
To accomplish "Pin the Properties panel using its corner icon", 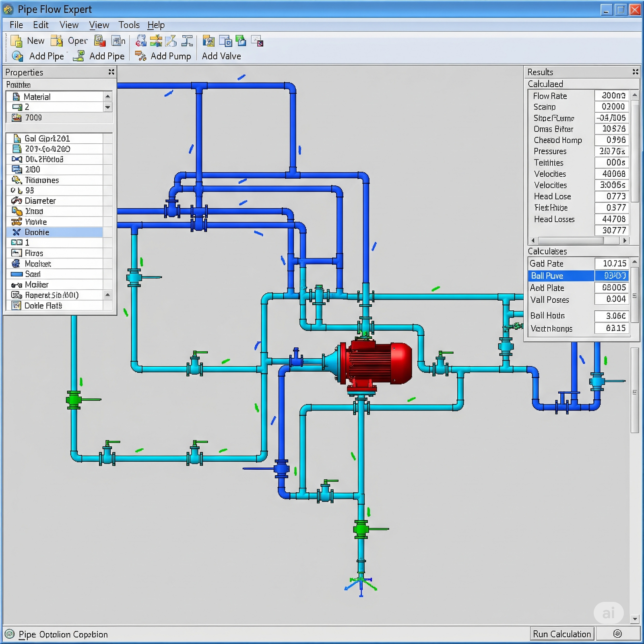I will [111, 72].
